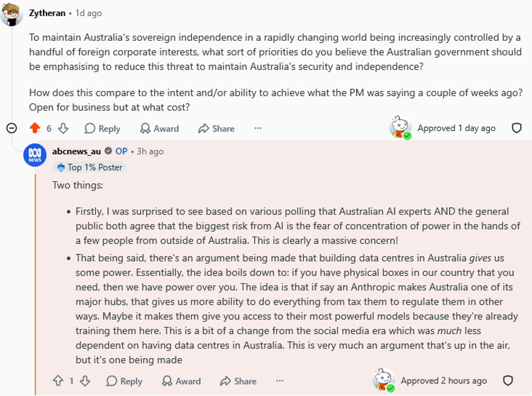Click the Top 1% Poster flair
The image size is (532, 396).
click(89, 167)
